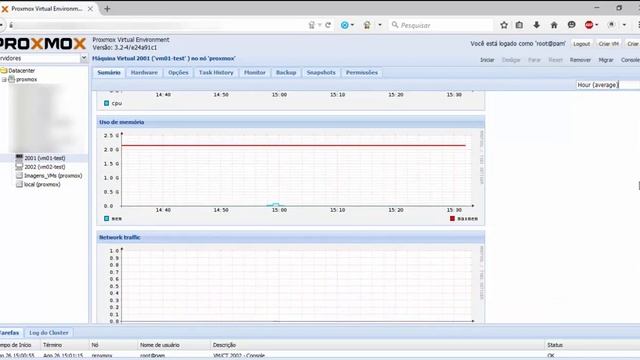Toggle the cpu legend marker
This screenshot has height=360, width=640.
pyautogui.click(x=107, y=103)
